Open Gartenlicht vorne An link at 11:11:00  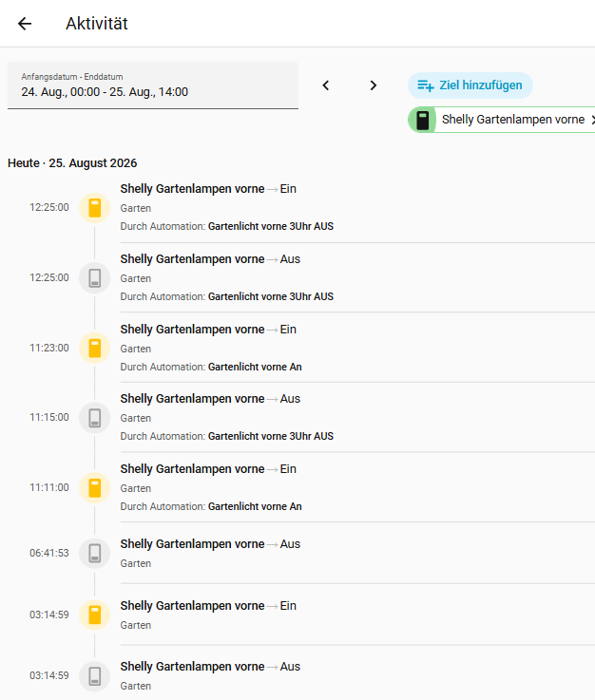pos(255,506)
